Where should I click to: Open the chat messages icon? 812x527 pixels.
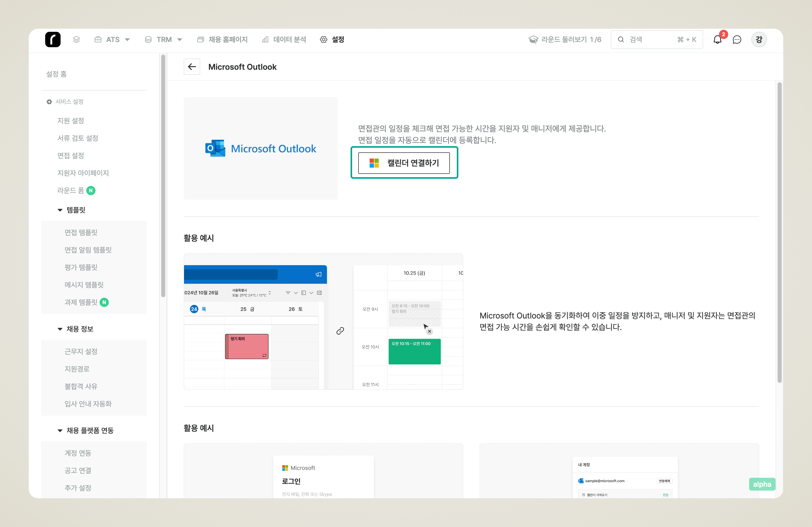[x=737, y=39]
